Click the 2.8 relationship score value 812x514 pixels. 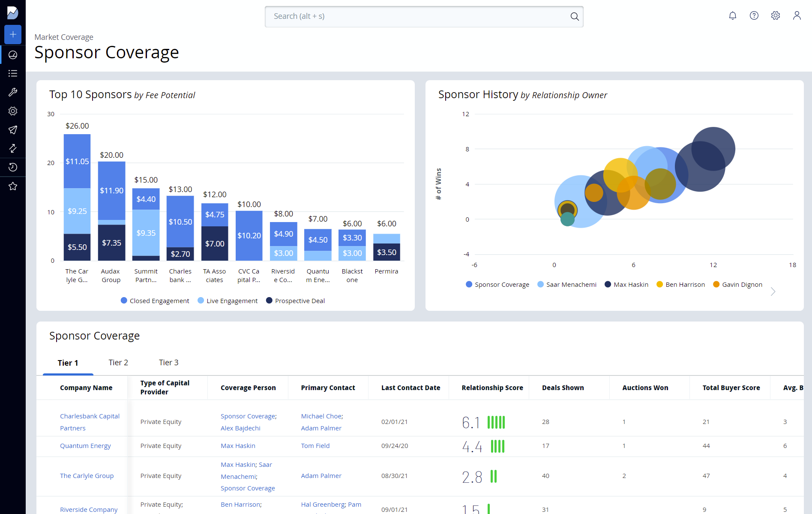point(472,477)
